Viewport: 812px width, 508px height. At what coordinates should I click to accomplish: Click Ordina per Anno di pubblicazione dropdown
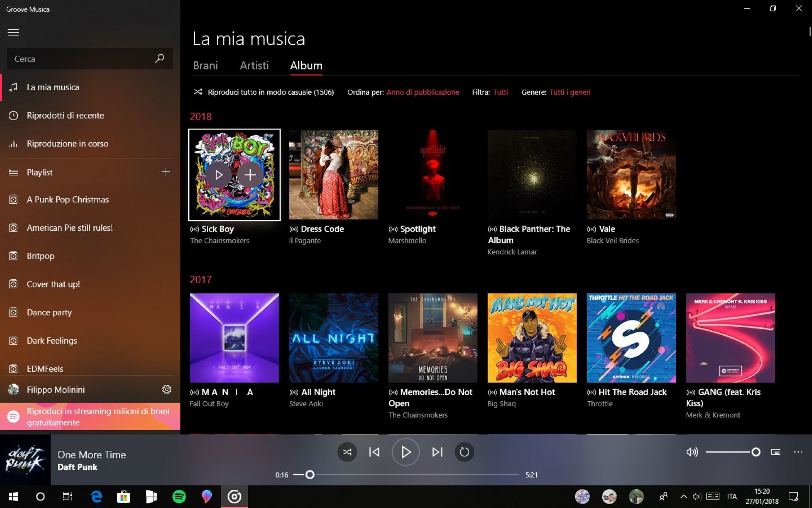point(422,92)
